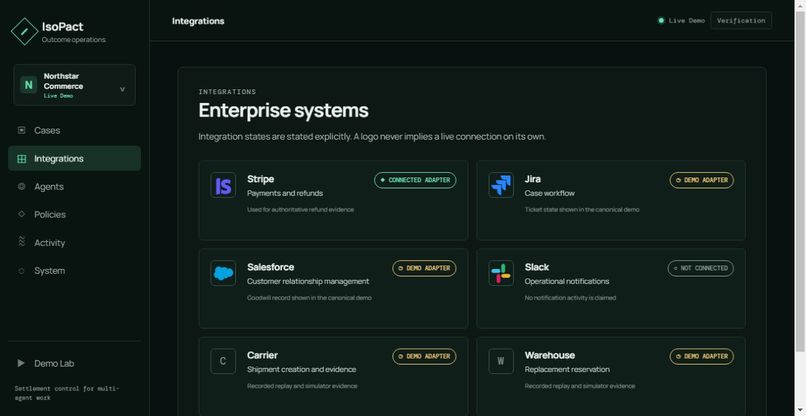Click the Carrier C icon
Screen dimensions: 806x416
pos(223,361)
